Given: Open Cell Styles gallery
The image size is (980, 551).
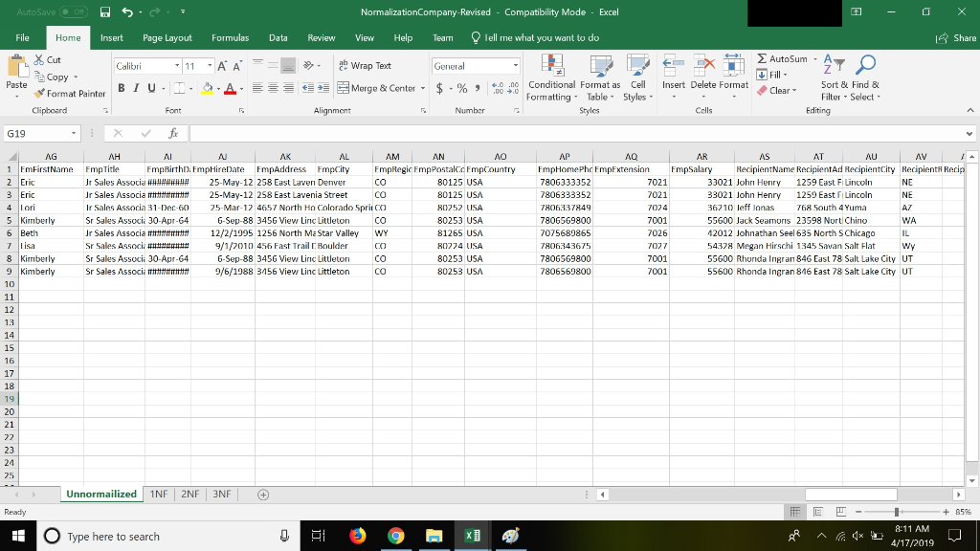Looking at the screenshot, I should tap(638, 77).
